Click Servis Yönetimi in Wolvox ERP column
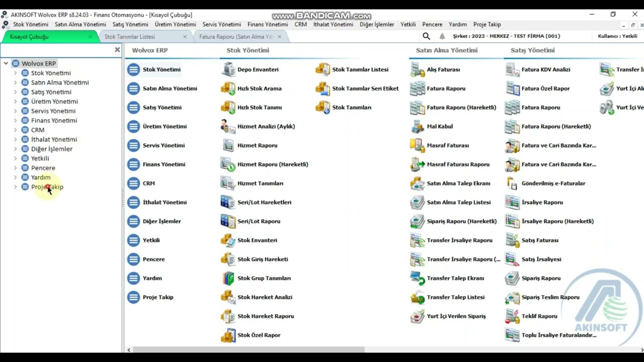 (x=164, y=145)
